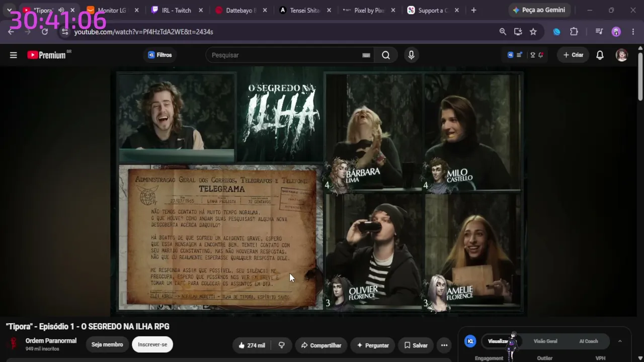Close the Monitor LG tab
This screenshot has height=362, width=644.
(x=136, y=10)
